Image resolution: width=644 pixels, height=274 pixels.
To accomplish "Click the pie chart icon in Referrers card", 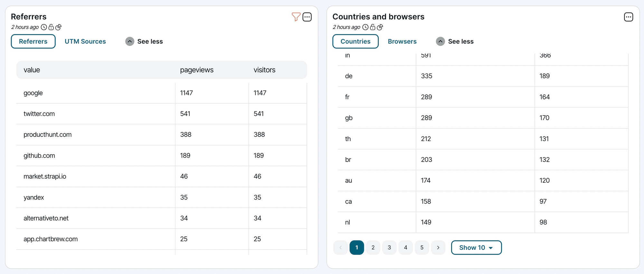I will pos(58,27).
